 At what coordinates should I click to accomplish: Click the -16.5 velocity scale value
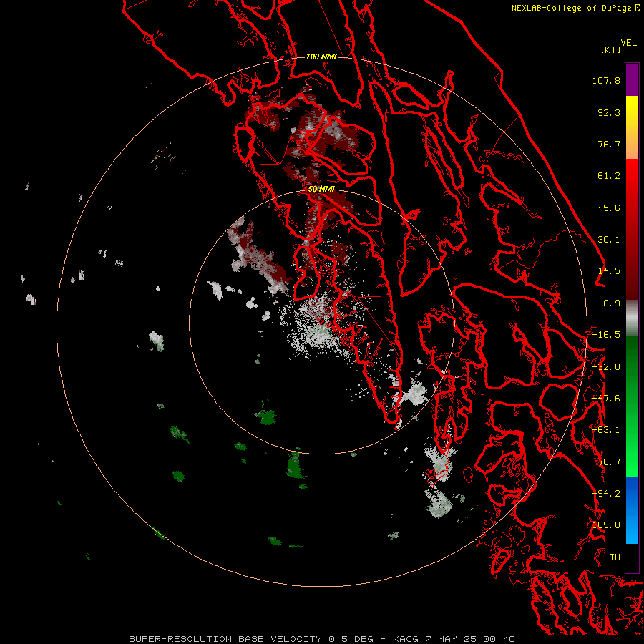pyautogui.click(x=606, y=335)
